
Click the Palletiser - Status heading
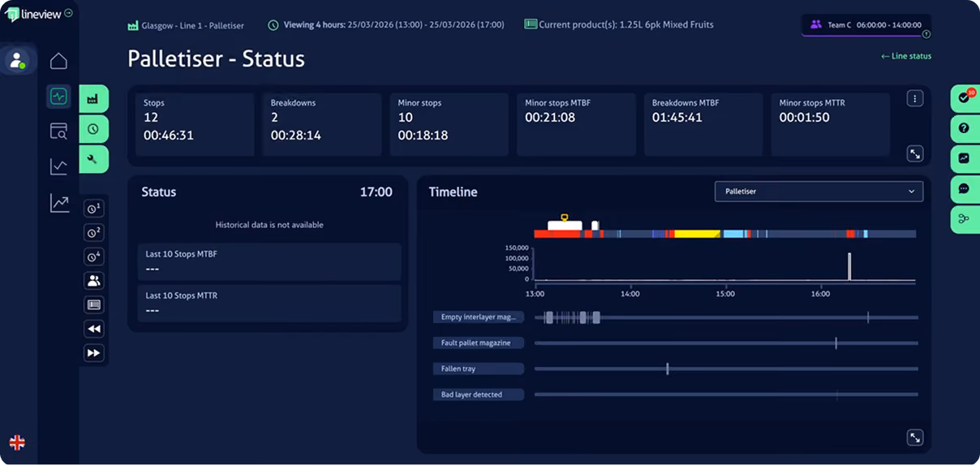click(216, 59)
